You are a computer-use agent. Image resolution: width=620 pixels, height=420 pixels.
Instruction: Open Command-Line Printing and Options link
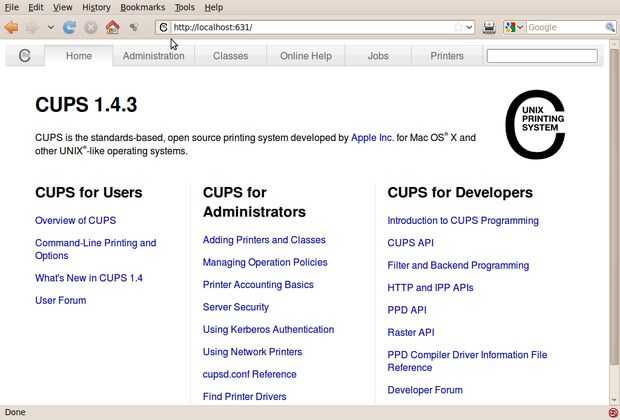click(96, 249)
